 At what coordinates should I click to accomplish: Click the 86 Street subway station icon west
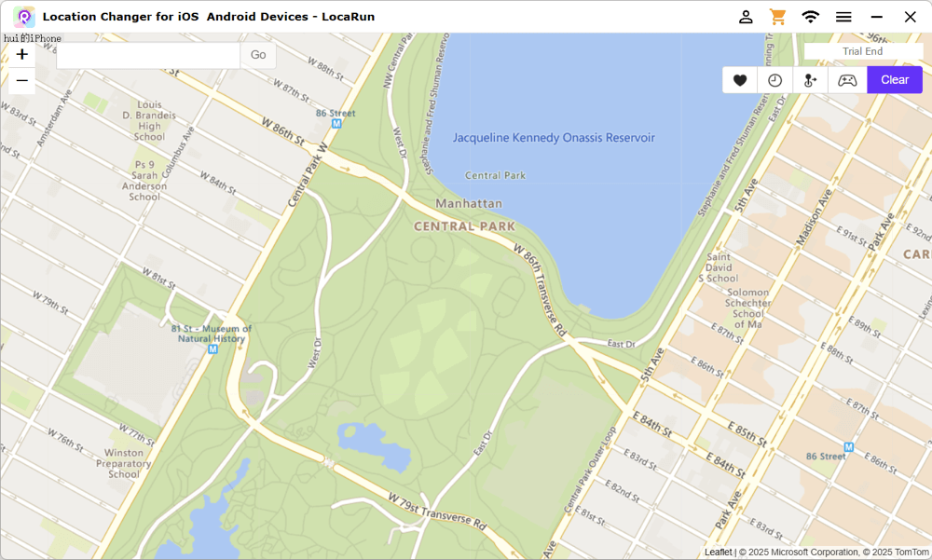click(x=336, y=124)
